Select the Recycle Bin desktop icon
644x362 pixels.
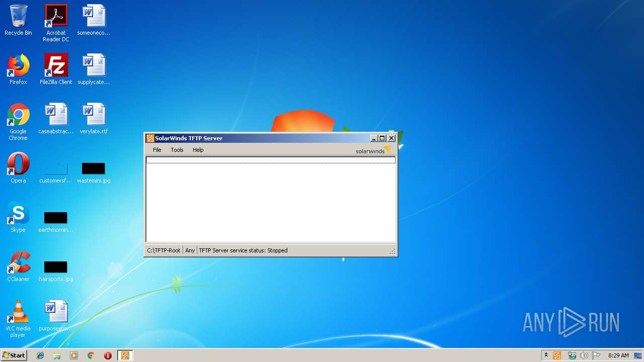(x=18, y=21)
